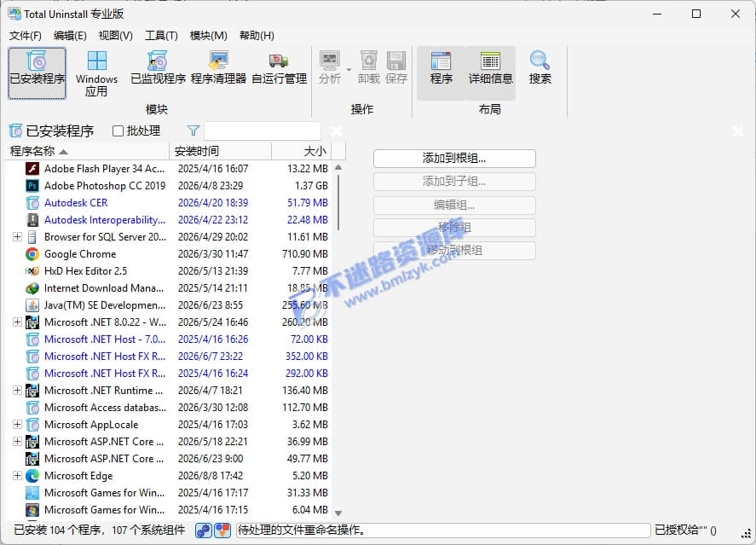The width and height of the screenshot is (756, 545).
Task: Sort by 程序名称 column header
Action: 88,151
